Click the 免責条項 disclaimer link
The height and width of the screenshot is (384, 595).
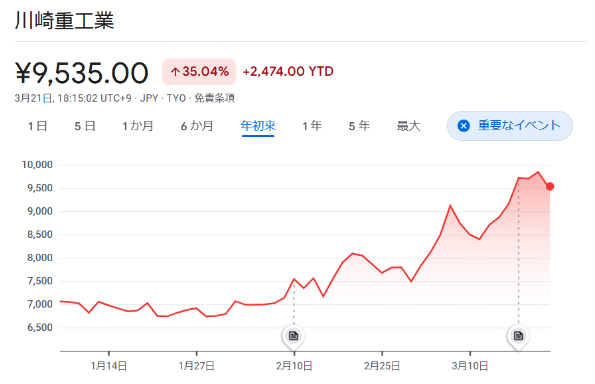click(214, 98)
